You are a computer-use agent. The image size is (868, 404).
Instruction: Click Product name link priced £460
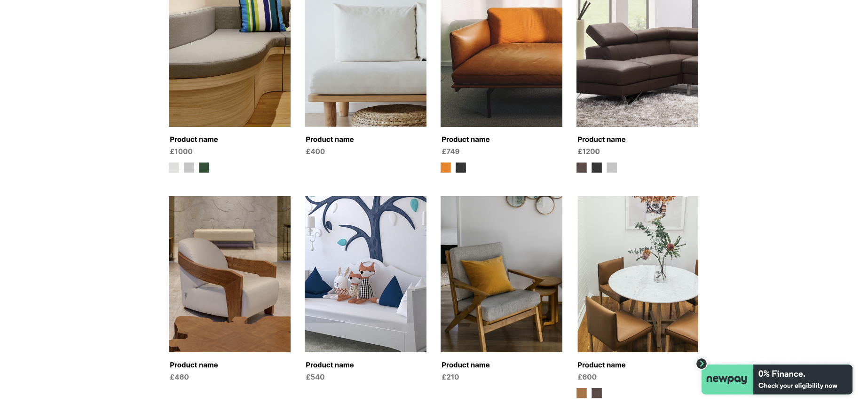click(x=194, y=365)
